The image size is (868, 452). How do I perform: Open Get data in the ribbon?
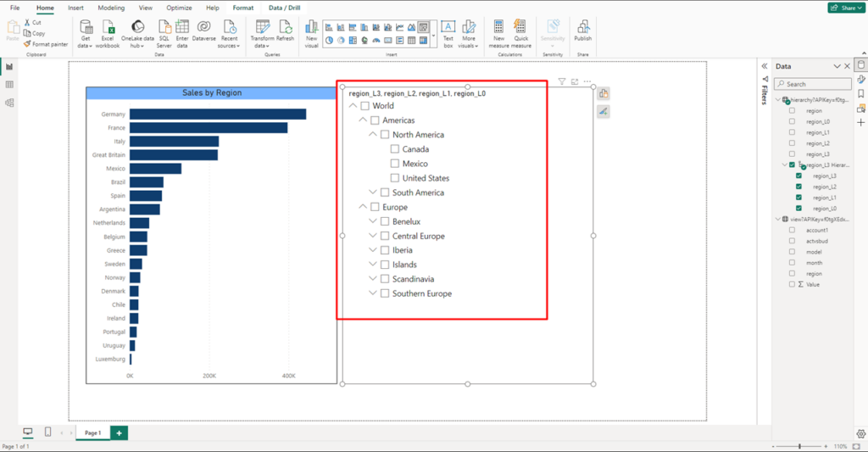tap(86, 33)
